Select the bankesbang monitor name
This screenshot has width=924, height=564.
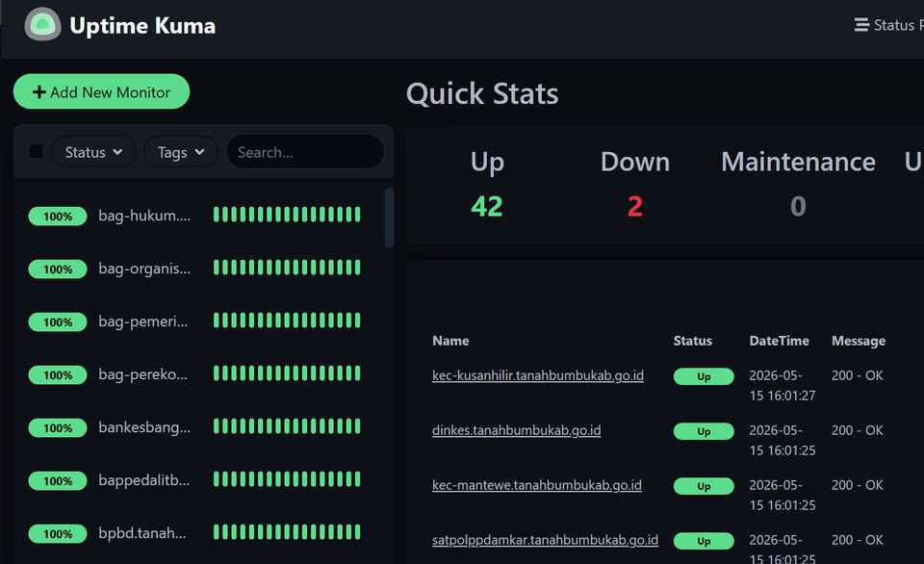(x=144, y=427)
